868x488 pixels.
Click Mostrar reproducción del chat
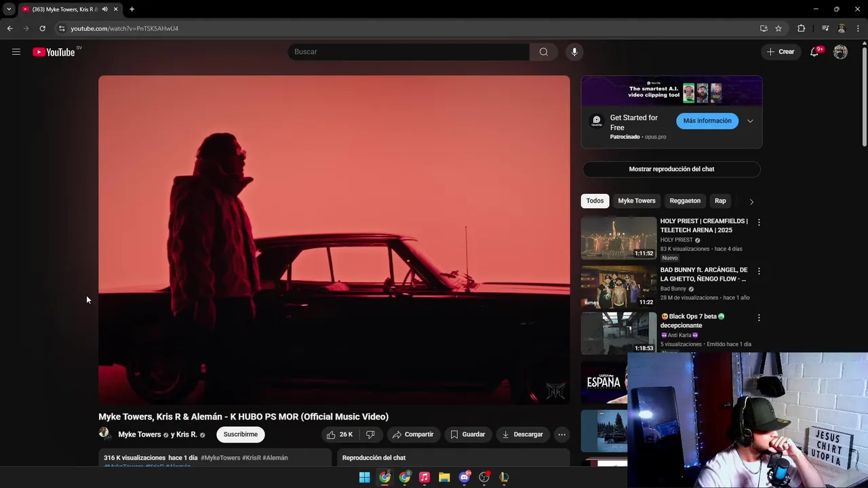[671, 169]
